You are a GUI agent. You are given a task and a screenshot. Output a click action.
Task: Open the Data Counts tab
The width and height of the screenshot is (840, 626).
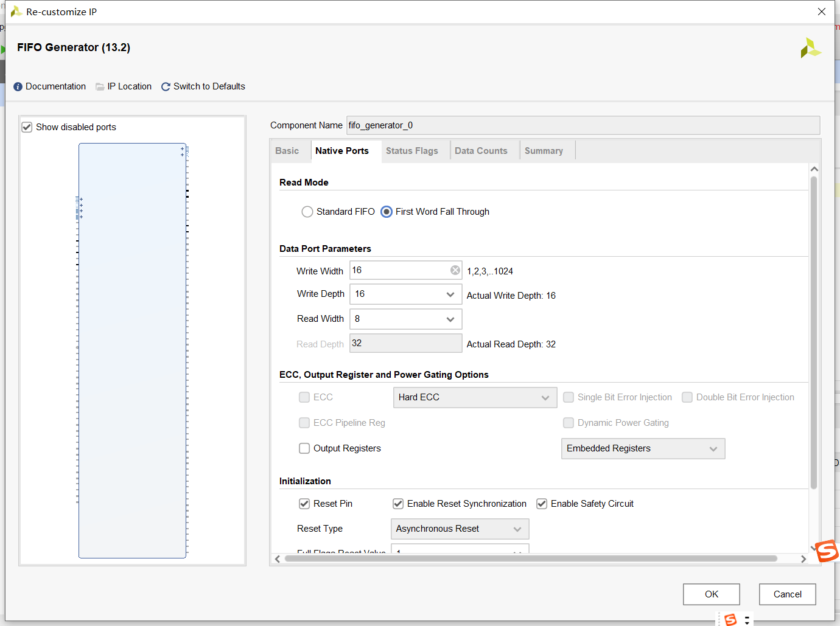(481, 151)
